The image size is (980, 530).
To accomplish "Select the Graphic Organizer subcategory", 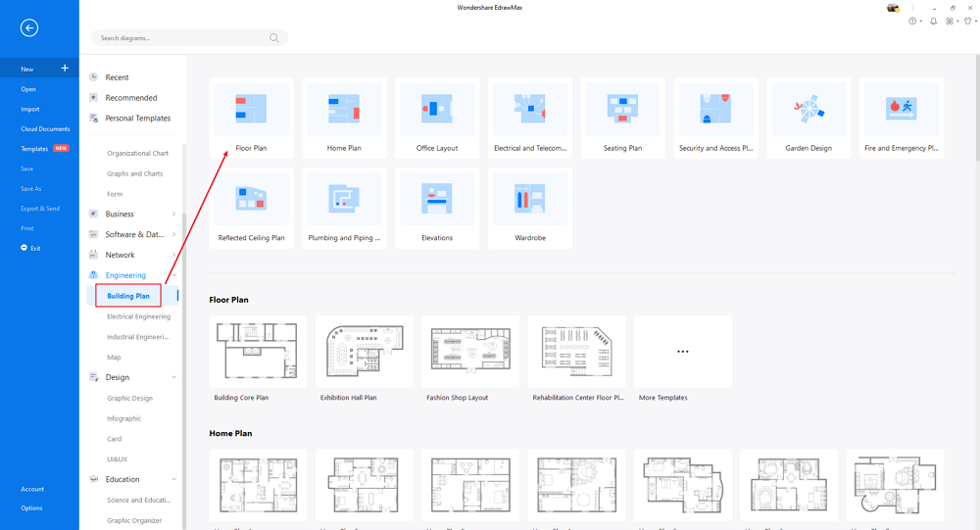I will pyautogui.click(x=133, y=520).
